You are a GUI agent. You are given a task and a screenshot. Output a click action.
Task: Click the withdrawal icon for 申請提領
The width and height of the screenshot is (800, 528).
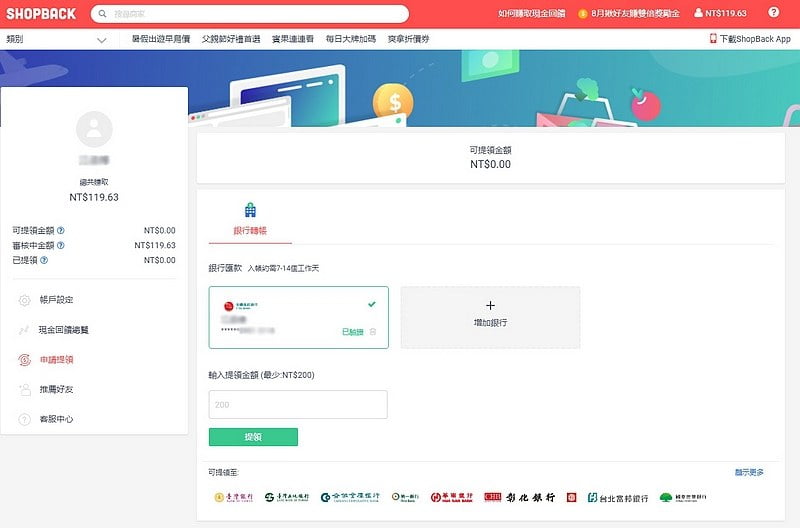point(24,360)
